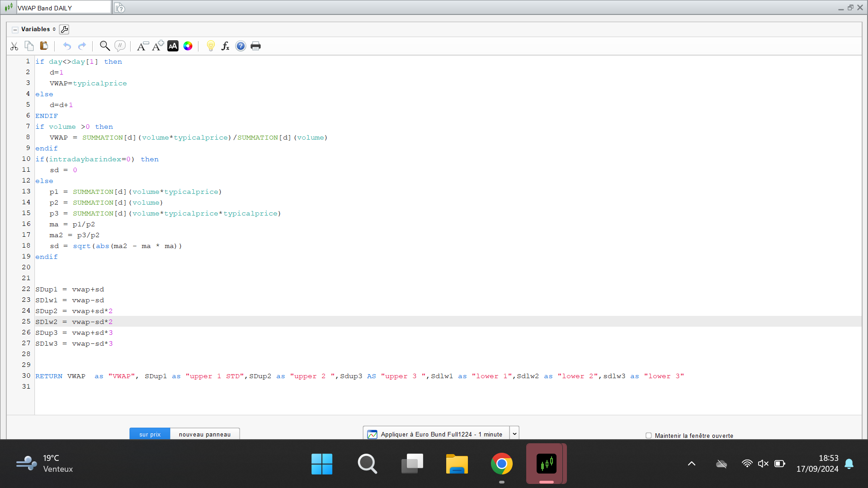Click the increase font size icon

pyautogui.click(x=158, y=46)
